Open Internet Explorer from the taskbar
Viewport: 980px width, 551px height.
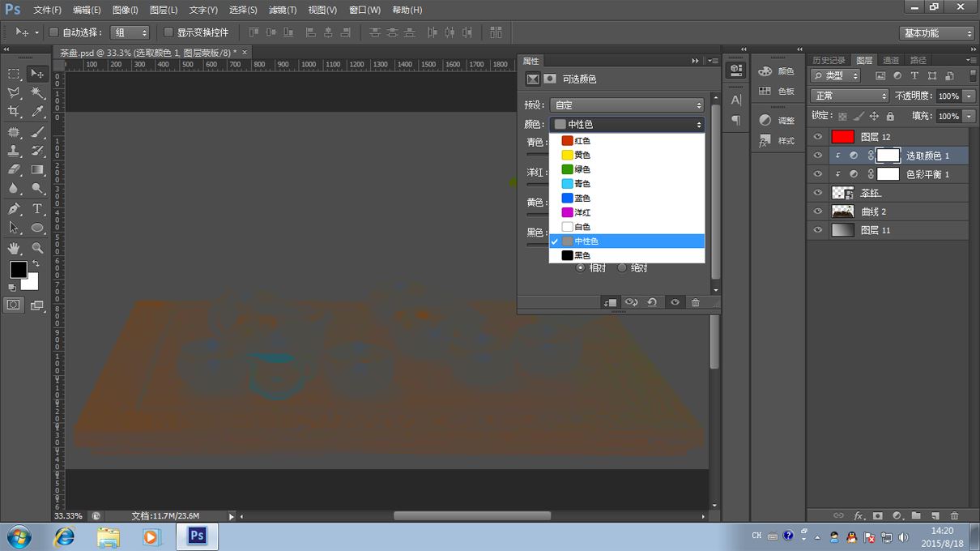point(64,536)
